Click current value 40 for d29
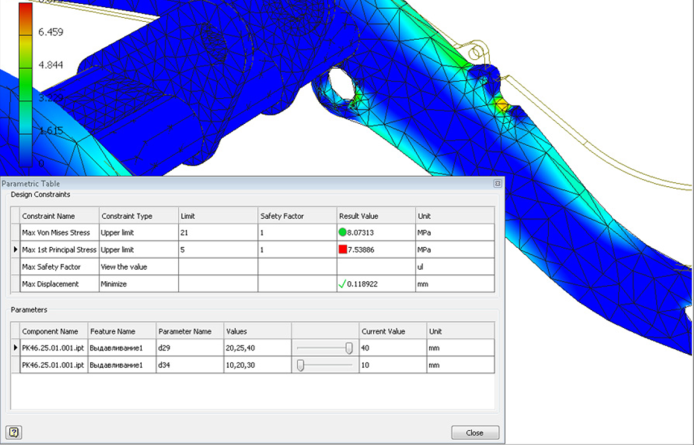Screen dimensions: 694x445 [x=393, y=348]
